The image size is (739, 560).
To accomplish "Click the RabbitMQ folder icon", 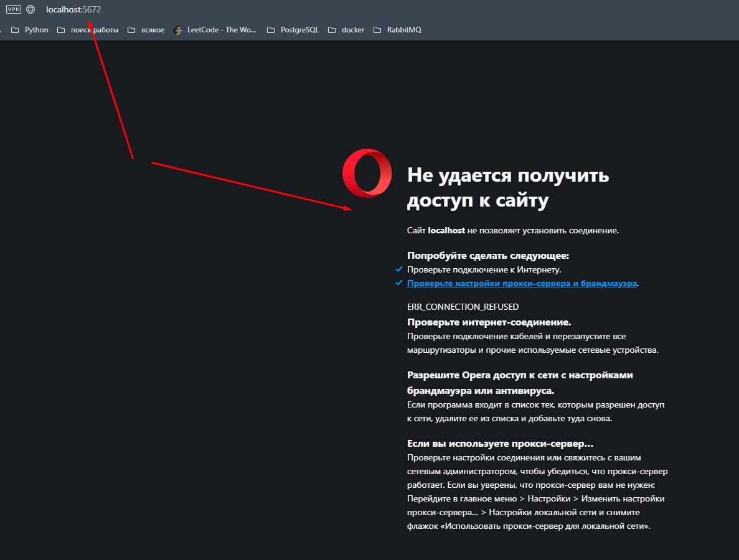I will tap(377, 30).
